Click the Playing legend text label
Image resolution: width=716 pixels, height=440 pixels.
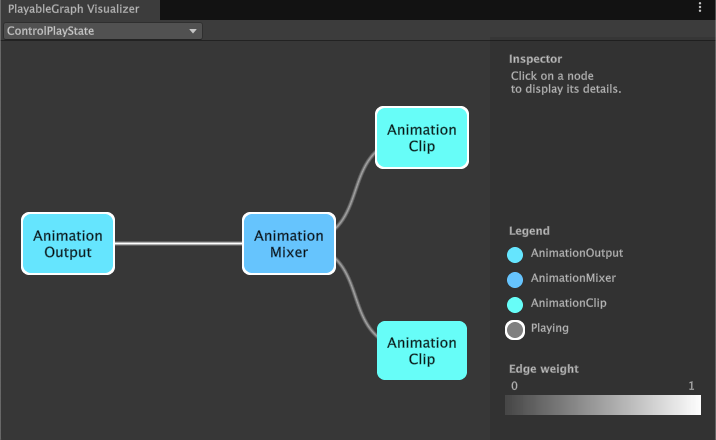click(x=550, y=328)
